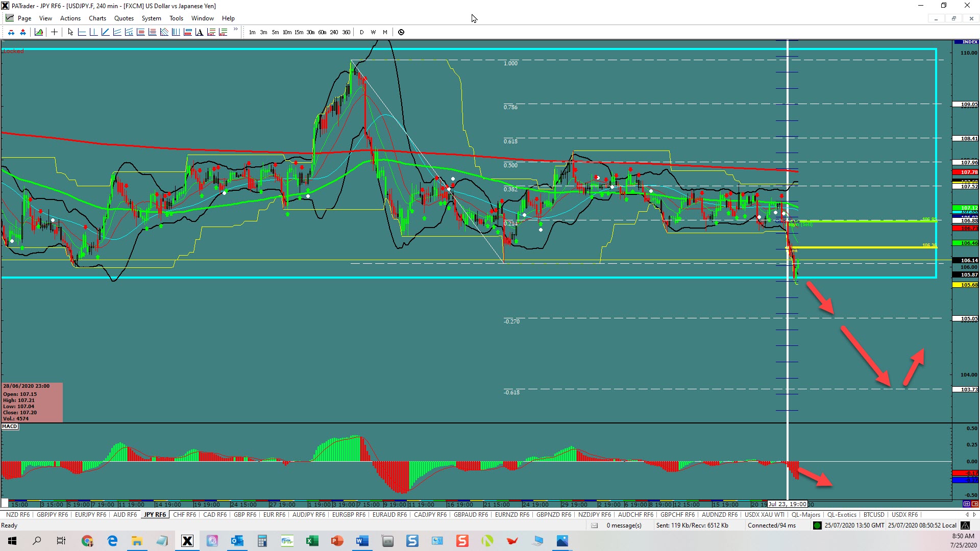This screenshot has width=980, height=551.
Task: Click the messages envelope icon in status bar
Action: (594, 525)
